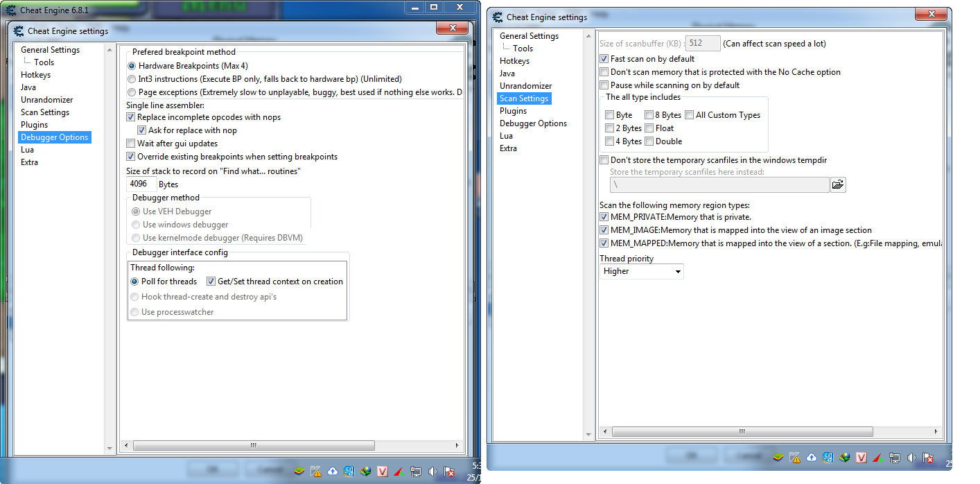Click the 4096 stack size input field
The width and height of the screenshot is (980, 484).
[x=141, y=183]
